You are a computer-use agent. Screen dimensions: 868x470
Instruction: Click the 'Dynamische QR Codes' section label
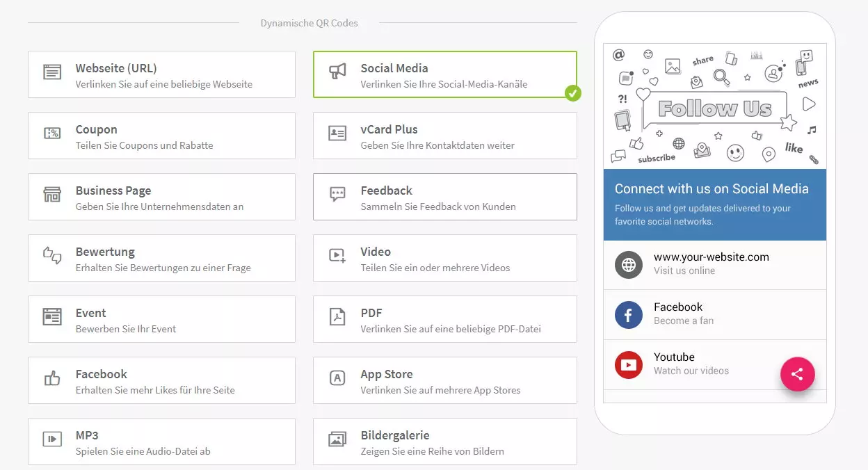[310, 23]
